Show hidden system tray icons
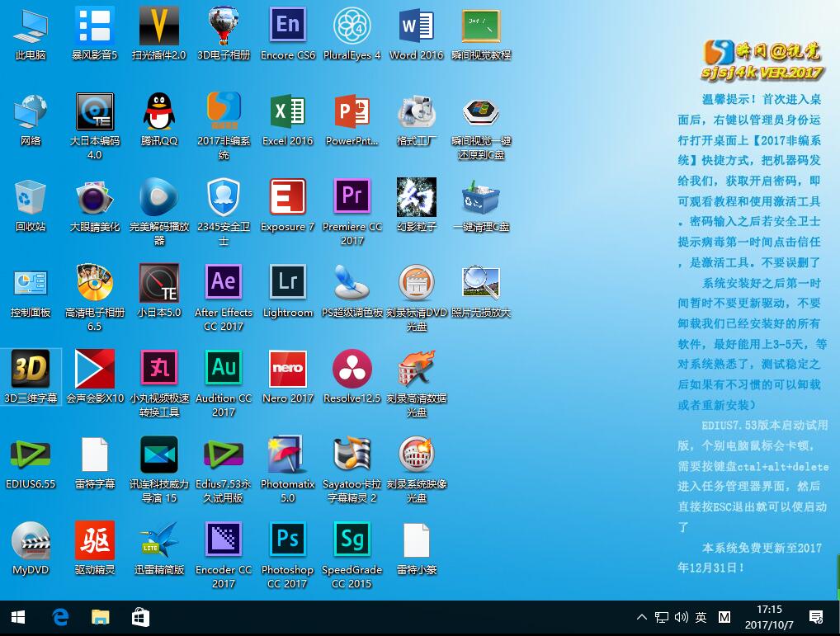This screenshot has width=840, height=636. (x=641, y=617)
